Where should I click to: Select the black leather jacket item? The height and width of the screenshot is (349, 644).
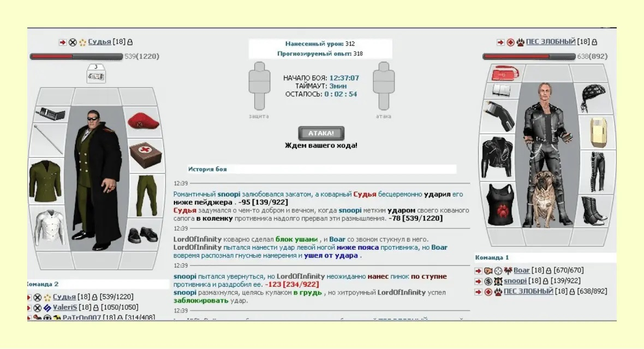tap(497, 158)
